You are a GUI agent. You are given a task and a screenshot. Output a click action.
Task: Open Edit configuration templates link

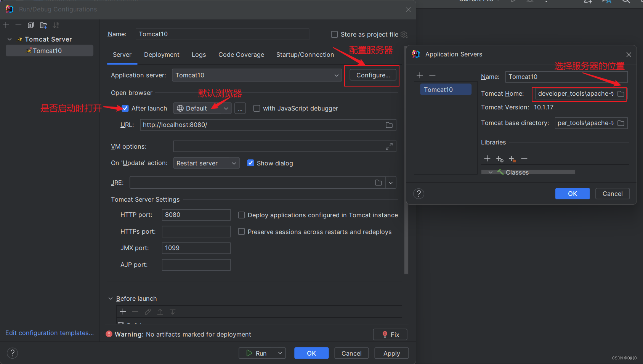50,333
